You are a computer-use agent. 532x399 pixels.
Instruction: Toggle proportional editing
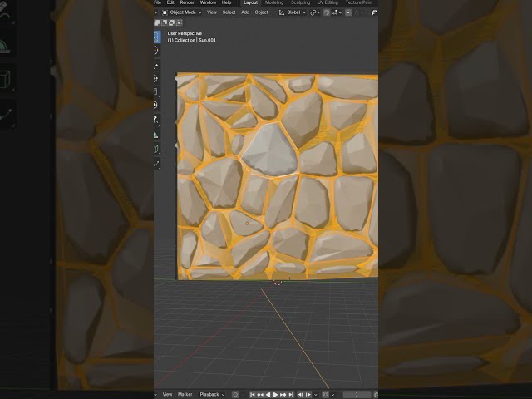[348, 12]
